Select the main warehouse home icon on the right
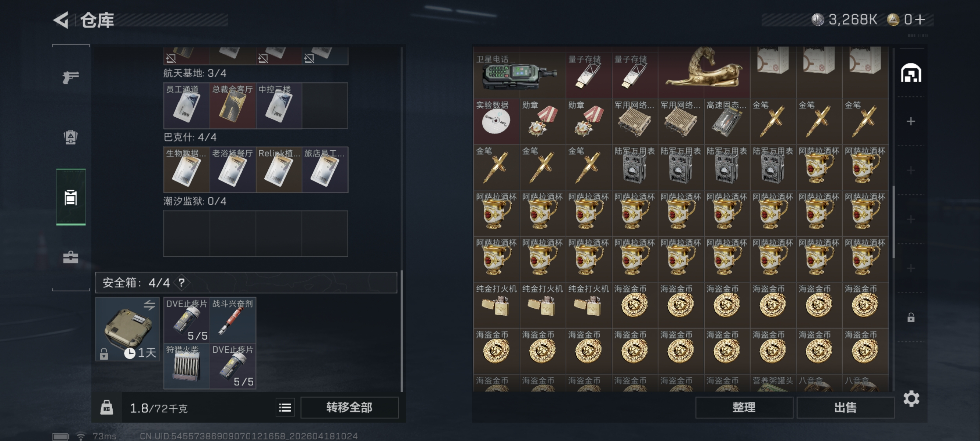This screenshot has height=441, width=980. click(x=911, y=73)
